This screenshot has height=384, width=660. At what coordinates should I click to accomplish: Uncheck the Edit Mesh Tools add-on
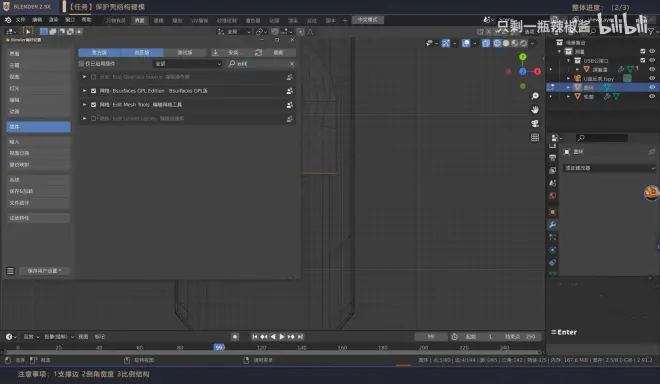click(93, 104)
